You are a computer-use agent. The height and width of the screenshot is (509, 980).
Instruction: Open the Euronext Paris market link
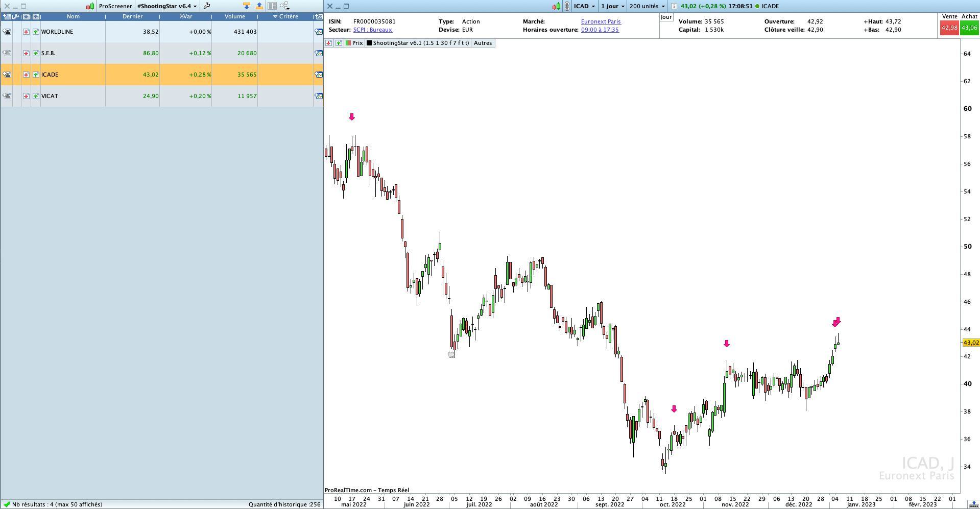point(601,21)
